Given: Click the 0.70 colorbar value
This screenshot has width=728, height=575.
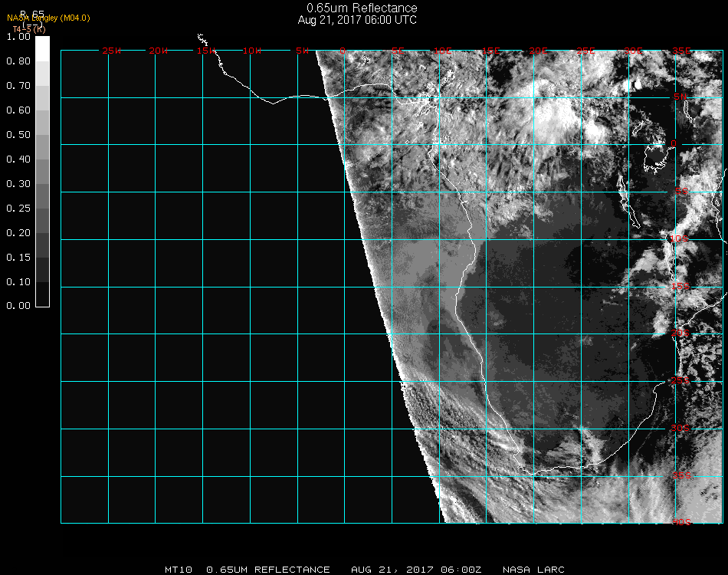Looking at the screenshot, I should pyautogui.click(x=18, y=86).
